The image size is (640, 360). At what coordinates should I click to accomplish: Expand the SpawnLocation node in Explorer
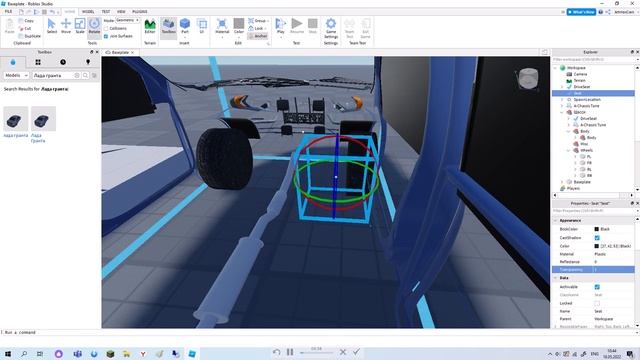562,100
